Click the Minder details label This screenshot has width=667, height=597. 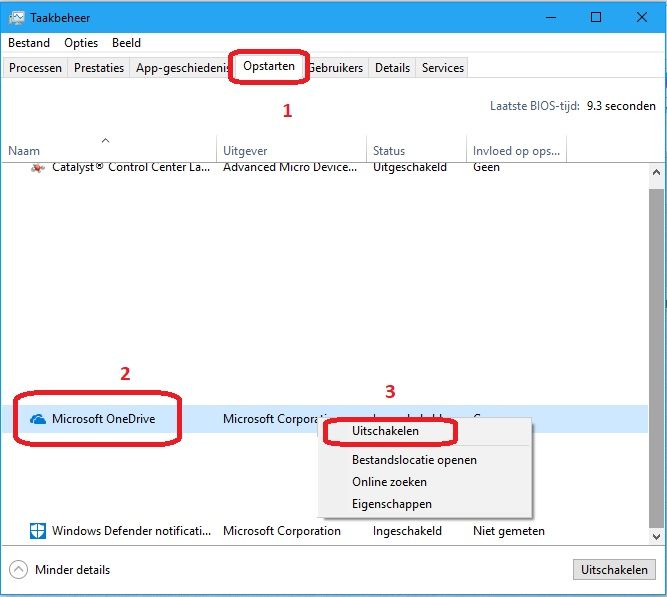72,570
